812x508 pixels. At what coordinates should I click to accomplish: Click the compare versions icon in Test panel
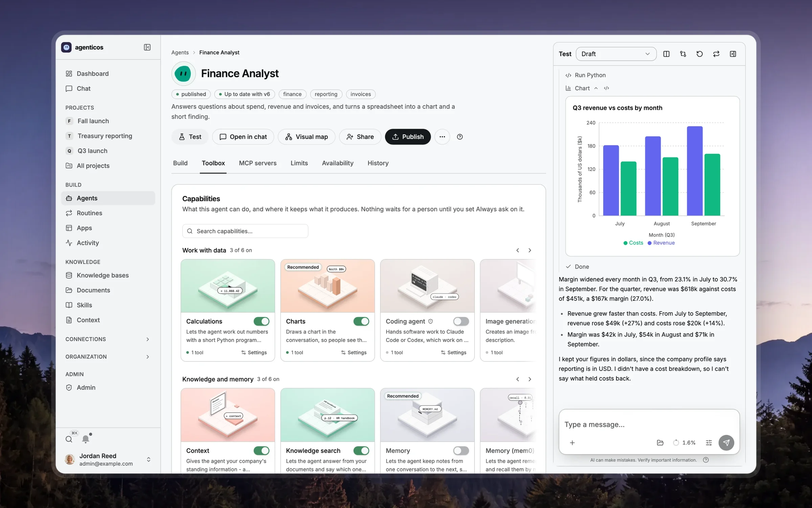pos(683,54)
